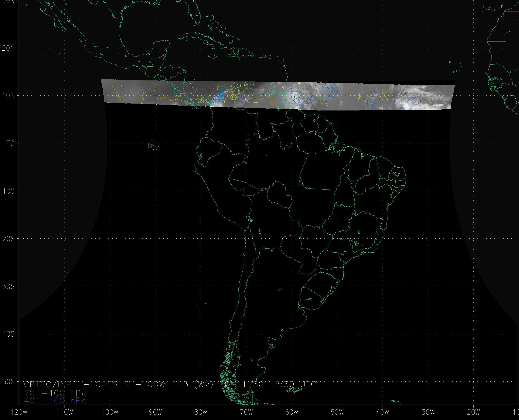Click the 40S latitude axis label
The height and width of the screenshot is (420, 519).
click(9, 334)
